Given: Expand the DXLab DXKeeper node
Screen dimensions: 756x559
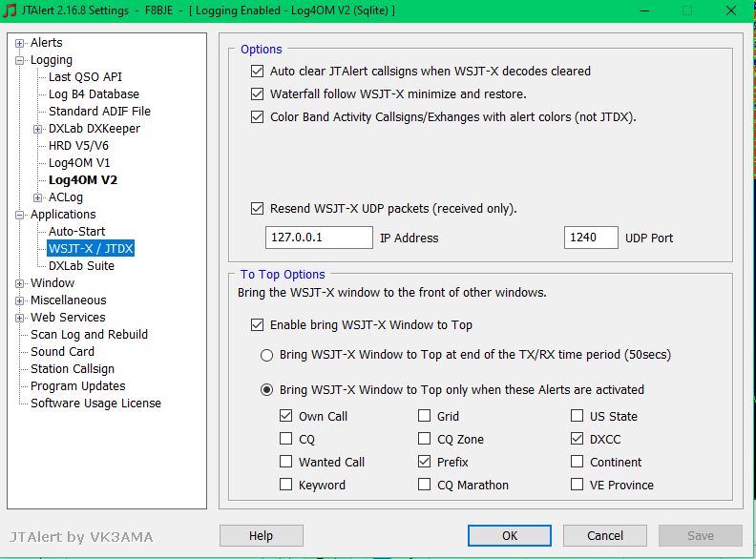Looking at the screenshot, I should [x=37, y=129].
